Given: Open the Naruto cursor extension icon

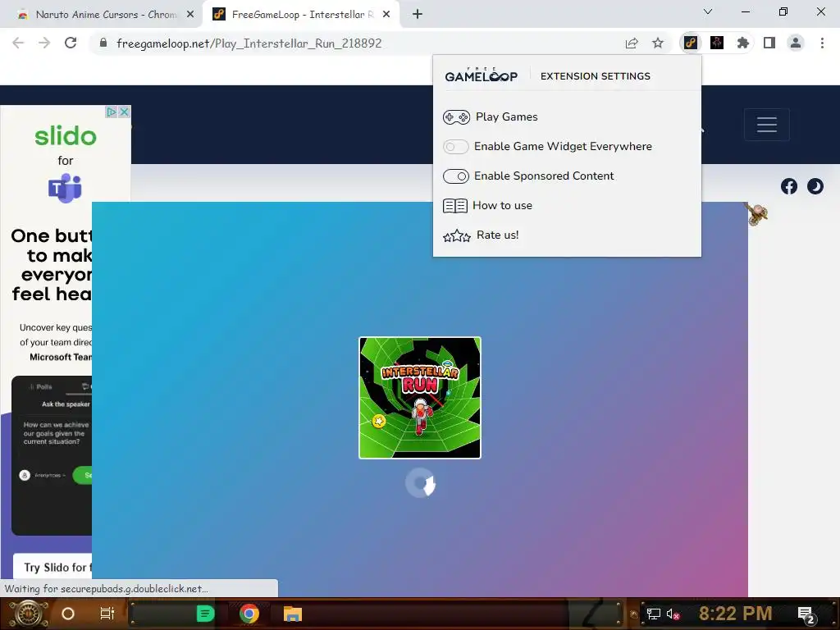Looking at the screenshot, I should [x=717, y=43].
